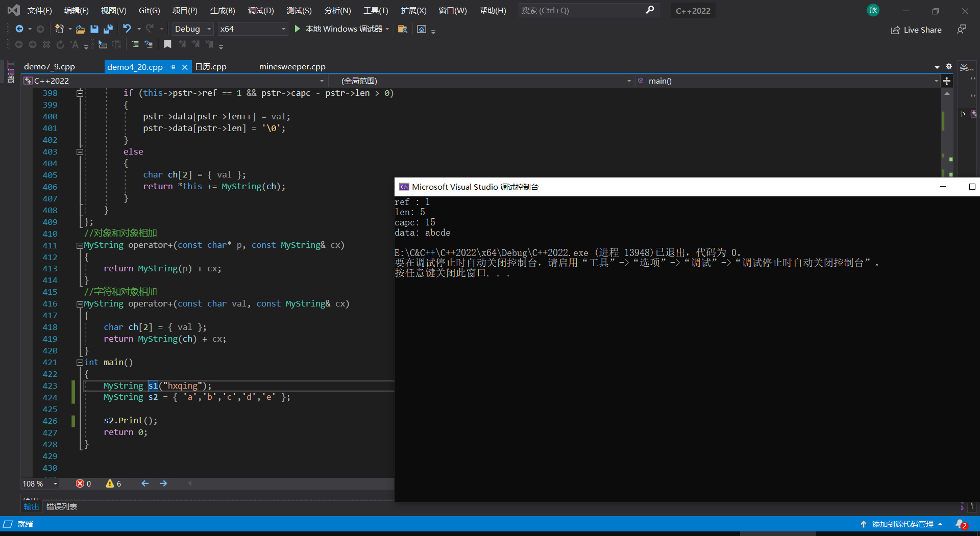Viewport: 980px width, 536px height.
Task: Switch to minesweeper.cpp tab
Action: (x=292, y=67)
